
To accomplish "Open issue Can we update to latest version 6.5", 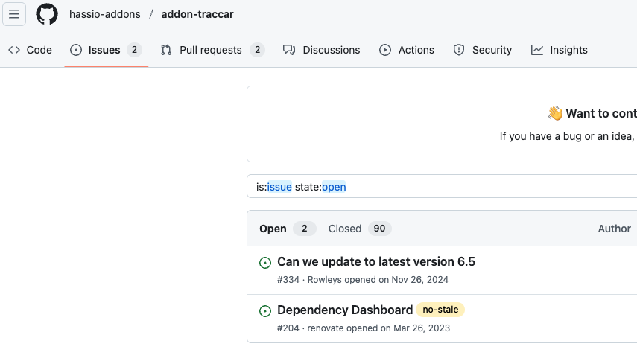I will click(376, 262).
